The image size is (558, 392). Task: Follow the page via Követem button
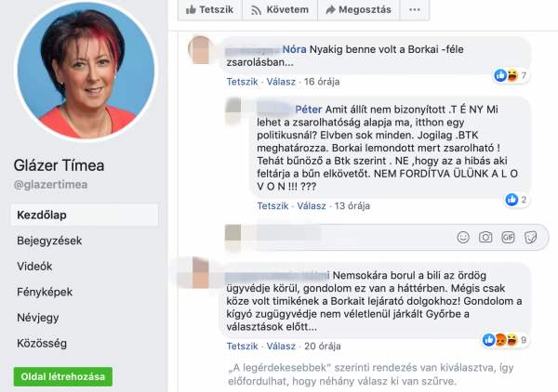(x=280, y=9)
